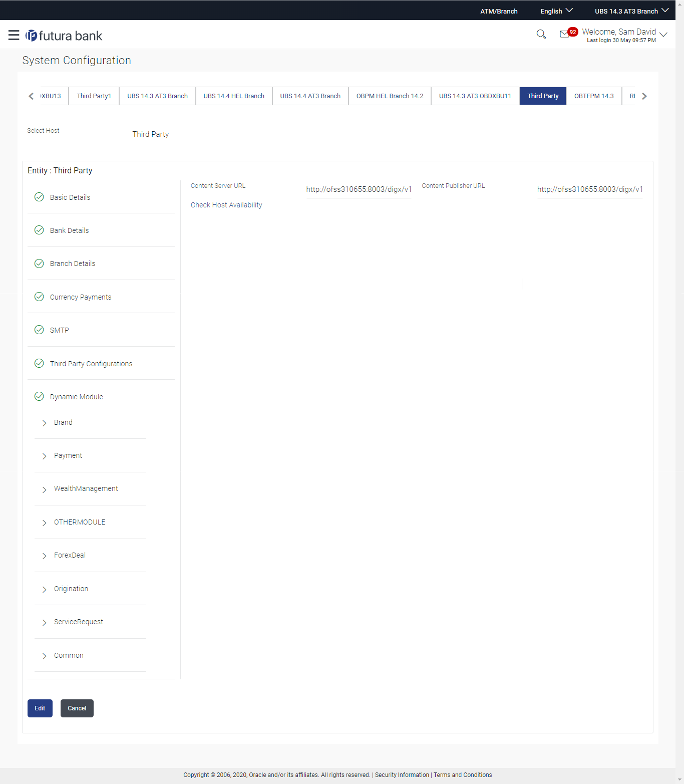Select the OTHERMODULE module label
684x784 pixels.
coord(80,522)
